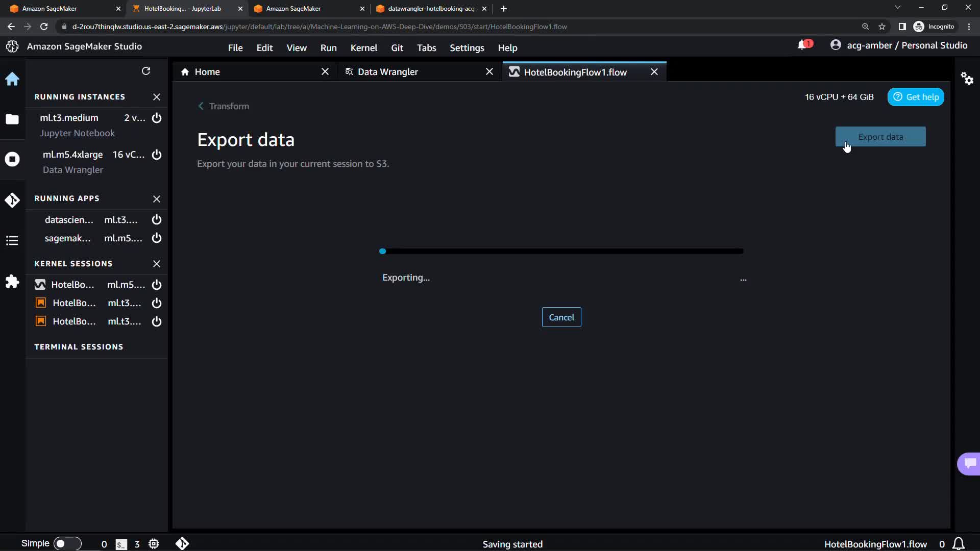Switch to the Data Wrangler tab

coord(388,72)
